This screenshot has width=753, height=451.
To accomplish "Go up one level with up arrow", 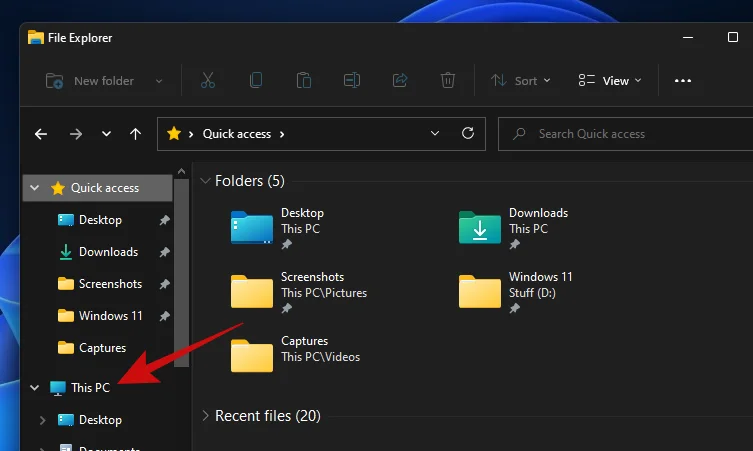I will (135, 134).
